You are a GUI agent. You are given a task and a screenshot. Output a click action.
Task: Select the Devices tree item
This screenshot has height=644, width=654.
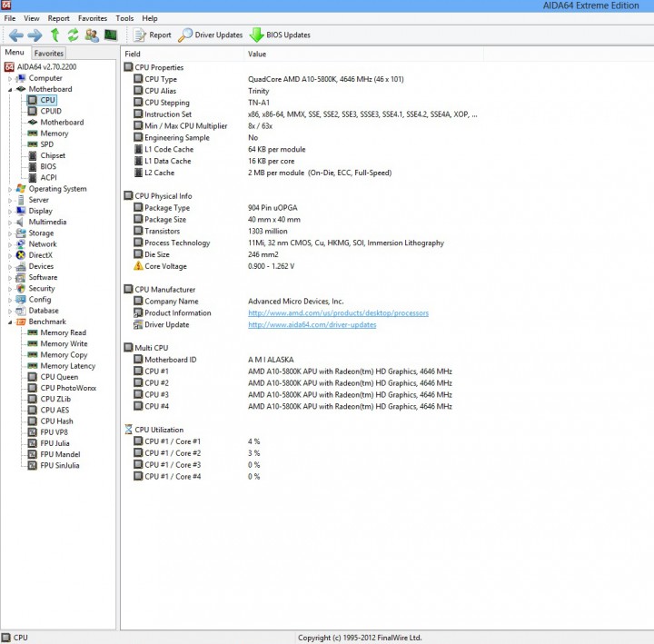[x=35, y=266]
